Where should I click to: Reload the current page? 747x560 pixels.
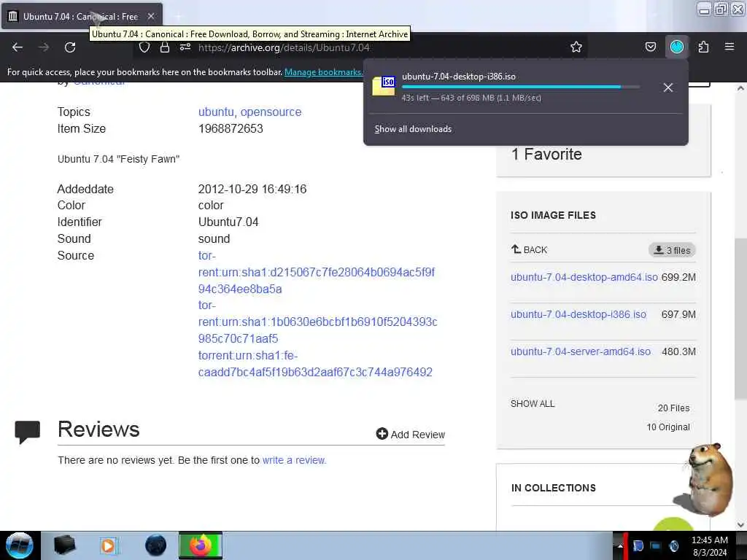click(x=70, y=47)
